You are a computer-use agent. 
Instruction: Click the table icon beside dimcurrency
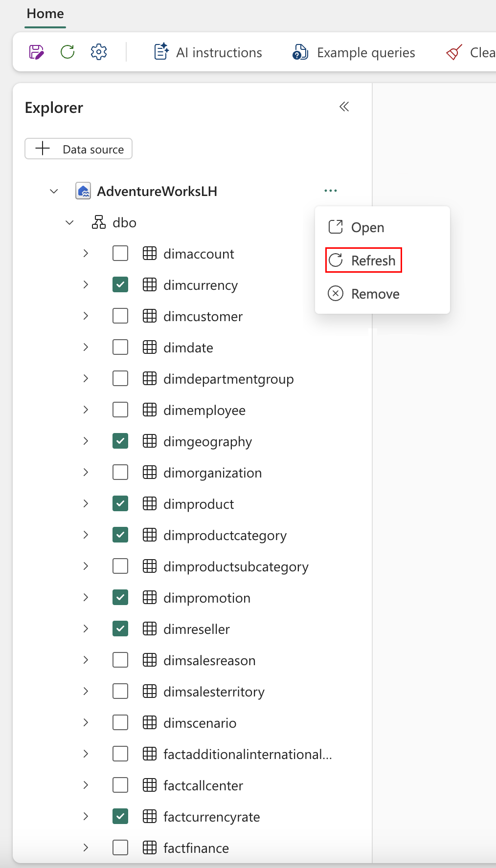click(150, 285)
